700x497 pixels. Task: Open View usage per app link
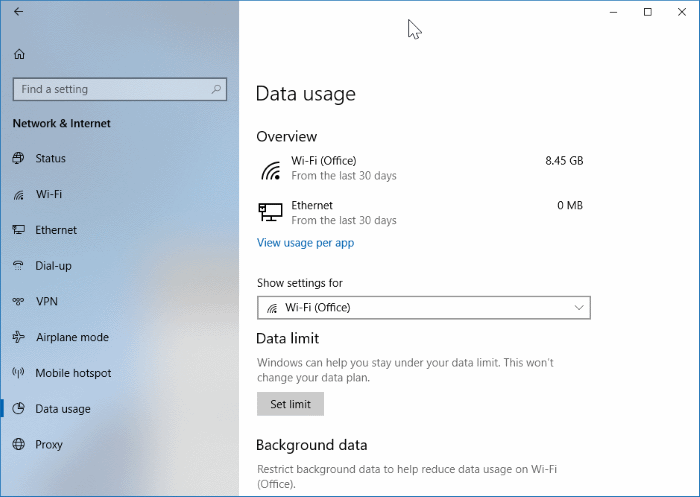[305, 243]
